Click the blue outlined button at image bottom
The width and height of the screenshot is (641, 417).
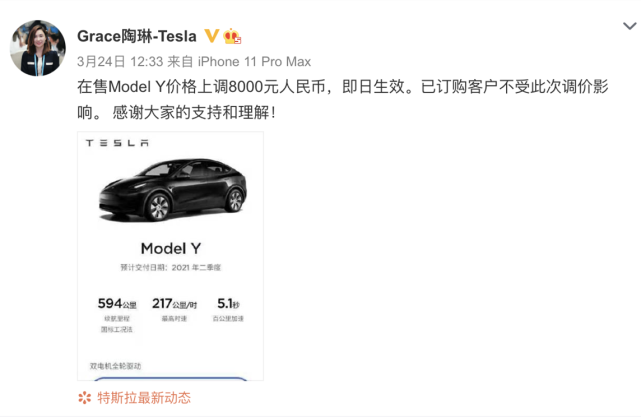pos(170,379)
